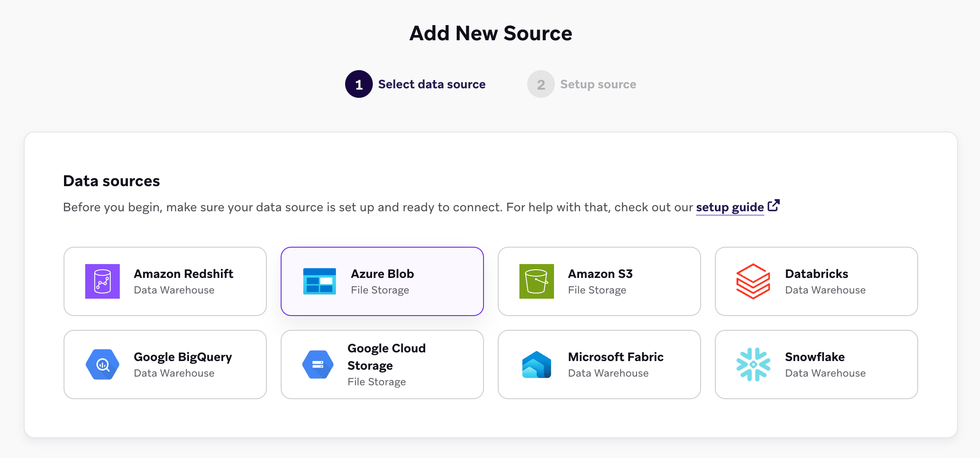This screenshot has height=458, width=980.
Task: Click the 'Databricks' title text
Action: (x=817, y=274)
